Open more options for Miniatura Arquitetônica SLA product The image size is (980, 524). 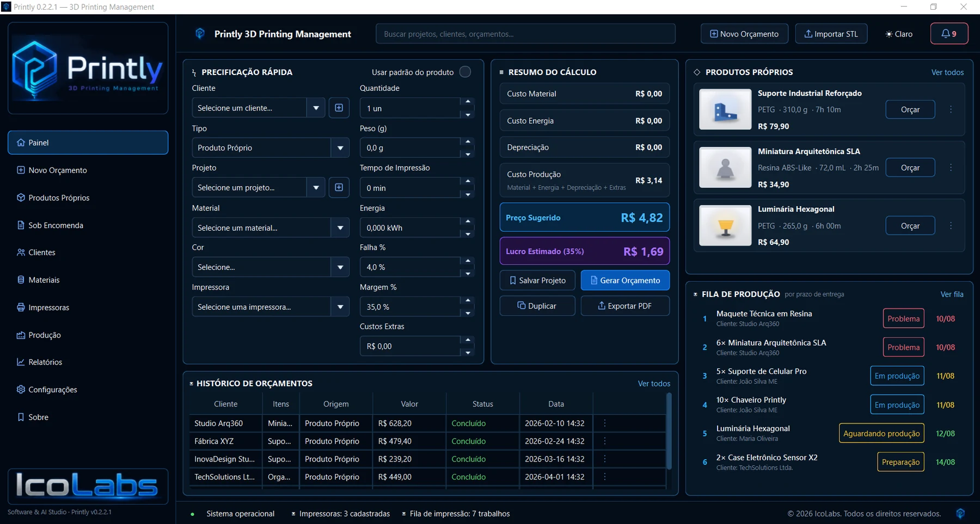(951, 168)
